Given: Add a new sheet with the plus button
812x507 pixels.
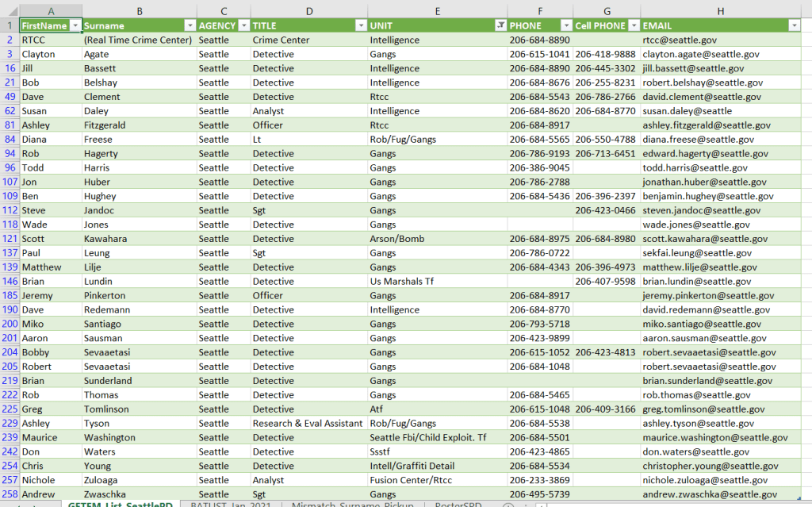Looking at the screenshot, I should [x=508, y=505].
